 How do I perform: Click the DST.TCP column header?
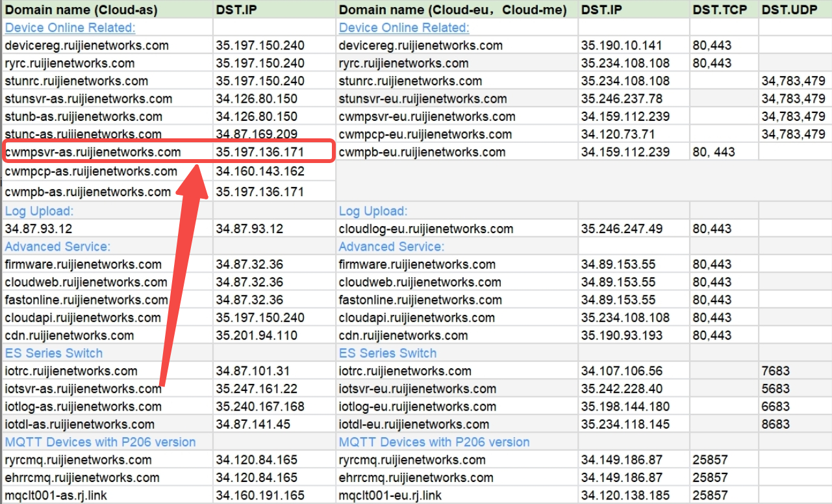pos(724,10)
